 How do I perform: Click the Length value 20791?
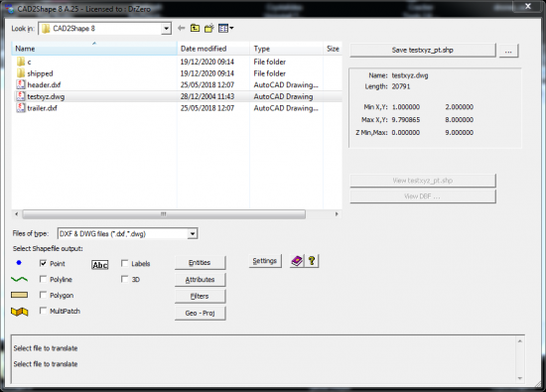pos(401,86)
